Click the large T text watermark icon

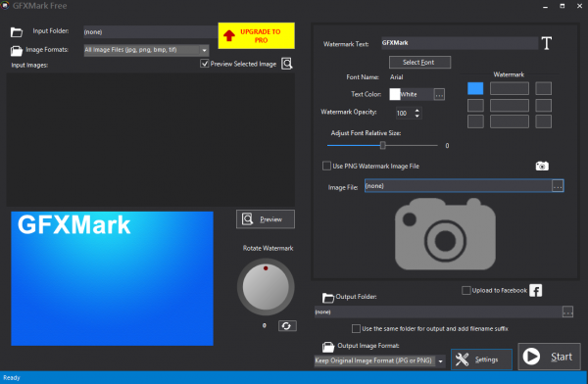(x=547, y=43)
